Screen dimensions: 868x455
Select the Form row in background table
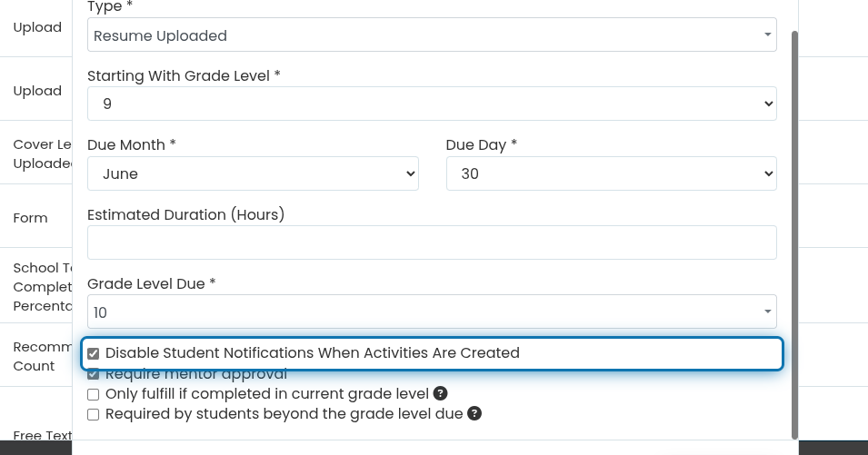click(36, 218)
